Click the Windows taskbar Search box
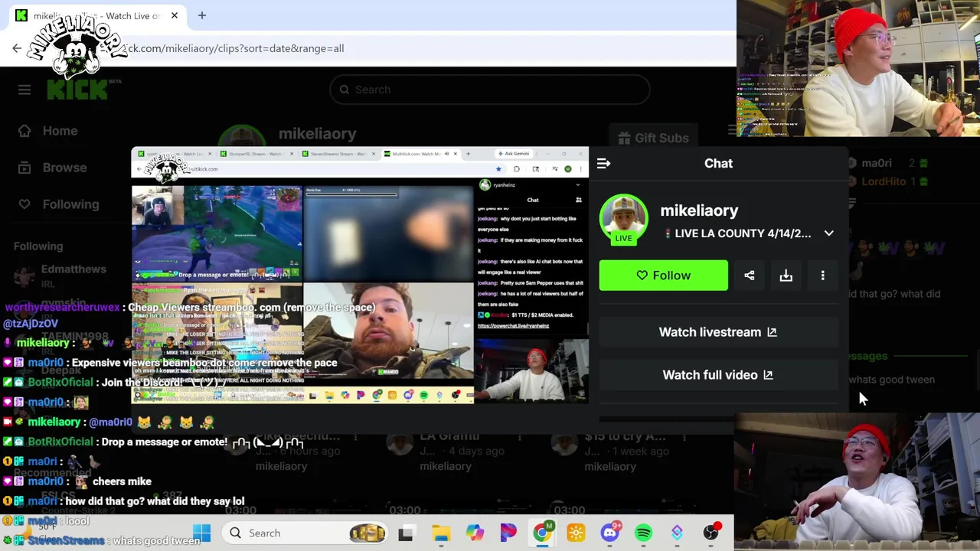 coord(304,533)
